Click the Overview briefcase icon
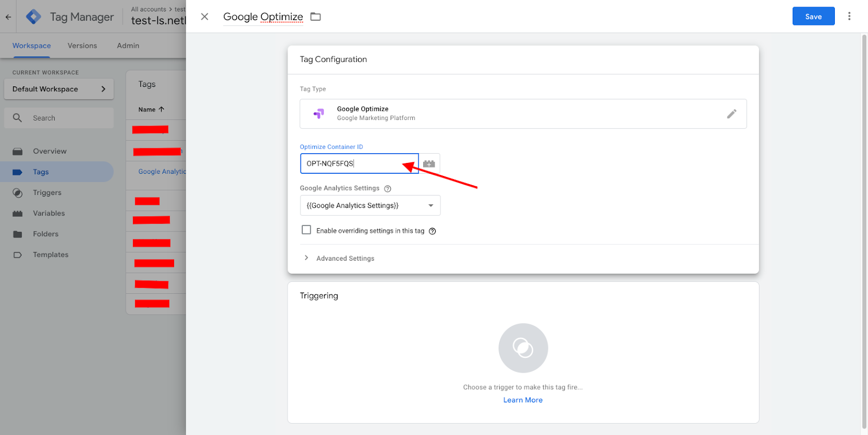 (x=17, y=152)
